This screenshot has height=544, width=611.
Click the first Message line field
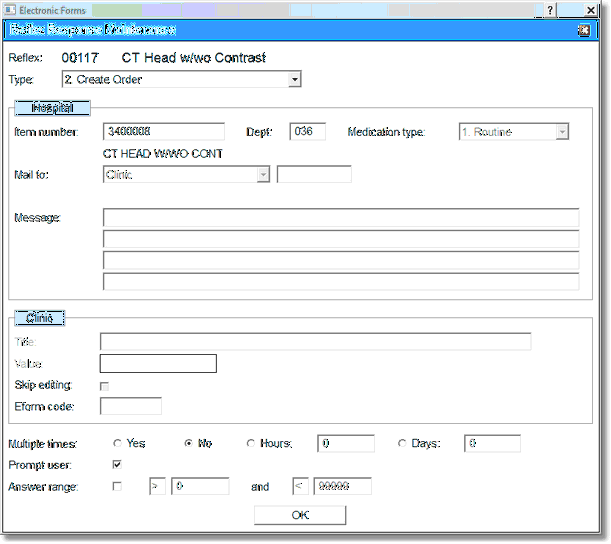coord(341,217)
